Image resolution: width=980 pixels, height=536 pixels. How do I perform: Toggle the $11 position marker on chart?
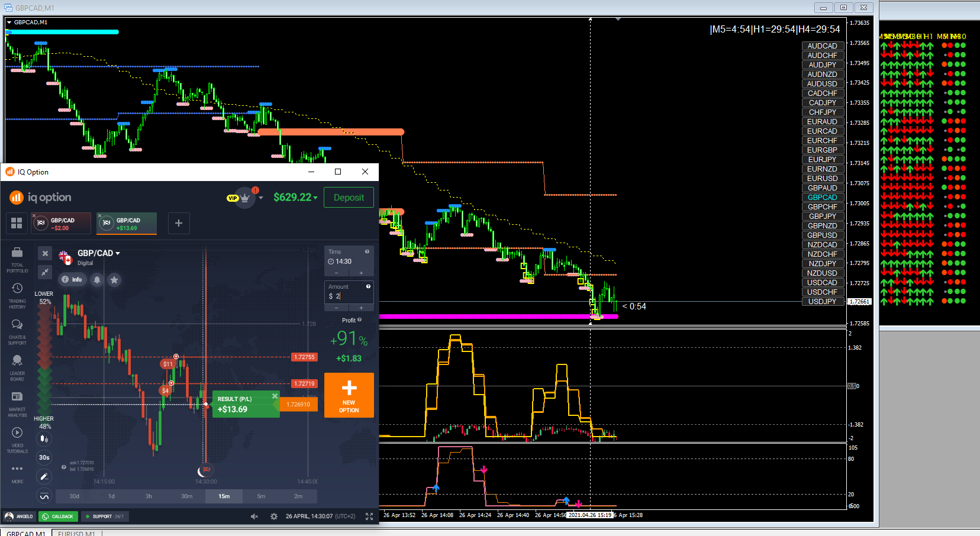(168, 364)
